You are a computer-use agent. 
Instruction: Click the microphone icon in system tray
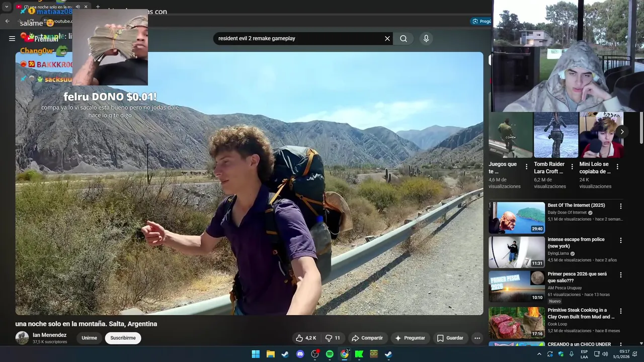pos(572,354)
